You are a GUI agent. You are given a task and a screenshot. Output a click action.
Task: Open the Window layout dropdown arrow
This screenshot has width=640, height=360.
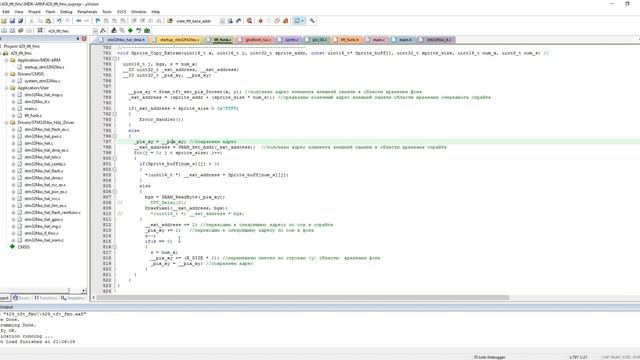[302, 21]
